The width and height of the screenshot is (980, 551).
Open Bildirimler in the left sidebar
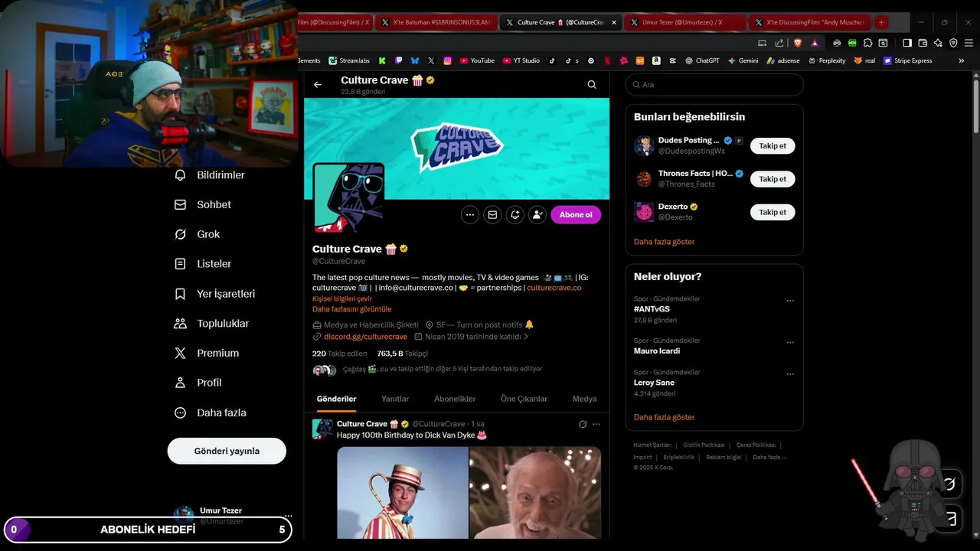pos(210,175)
